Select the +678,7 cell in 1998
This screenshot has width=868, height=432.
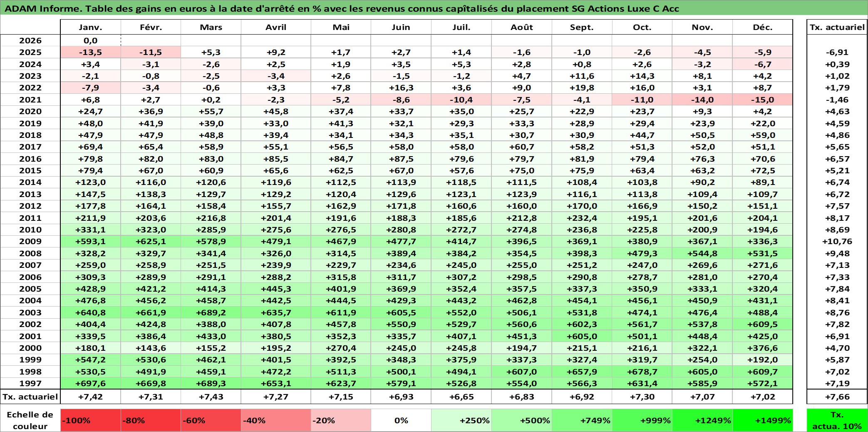coord(642,372)
